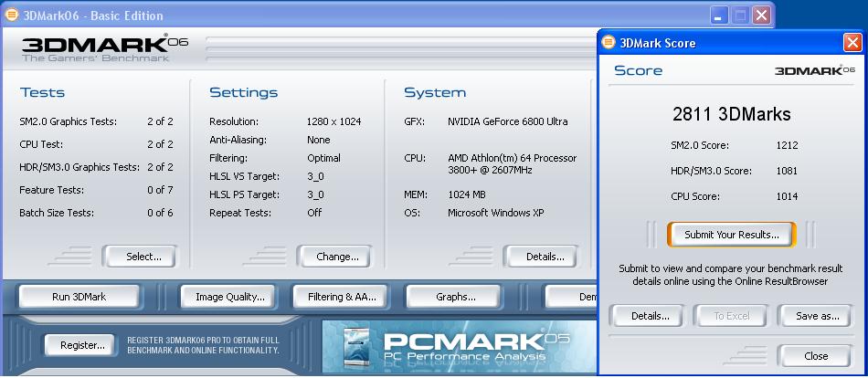This screenshot has height=378, width=868.
Task: Click the System section heading
Action: pyautogui.click(x=435, y=92)
